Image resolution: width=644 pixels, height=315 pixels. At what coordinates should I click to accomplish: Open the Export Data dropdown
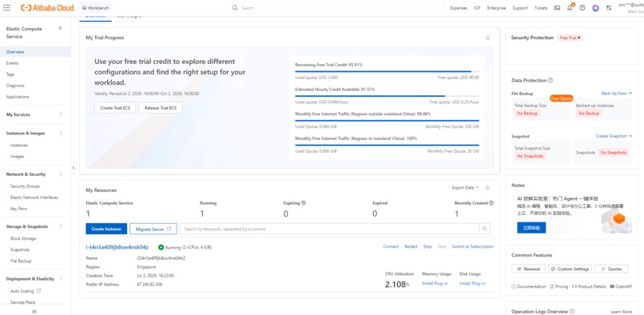[x=465, y=188]
